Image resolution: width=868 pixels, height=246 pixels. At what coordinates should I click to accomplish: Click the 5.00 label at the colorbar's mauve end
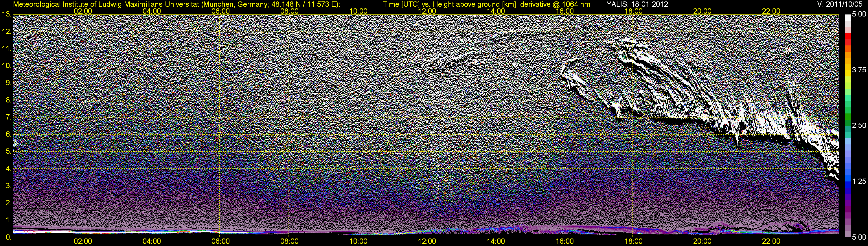(x=859, y=238)
